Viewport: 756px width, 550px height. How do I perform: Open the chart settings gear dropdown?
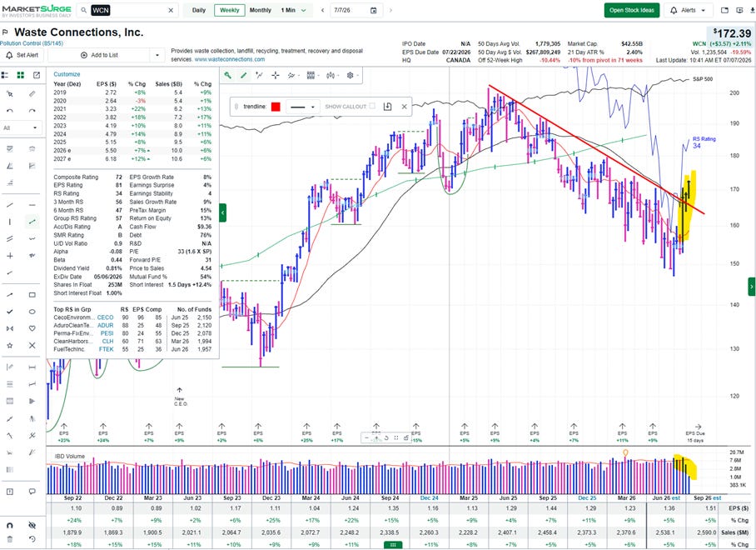pyautogui.click(x=352, y=75)
